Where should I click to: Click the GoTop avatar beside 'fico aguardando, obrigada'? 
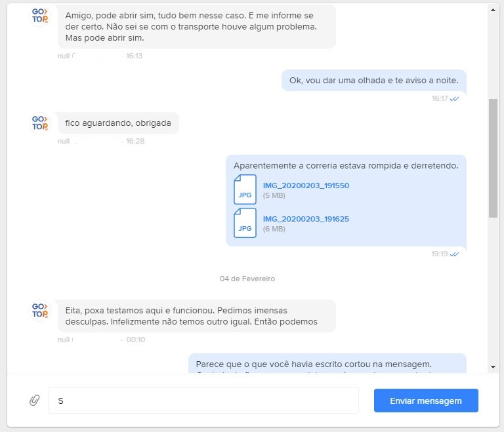(x=40, y=123)
